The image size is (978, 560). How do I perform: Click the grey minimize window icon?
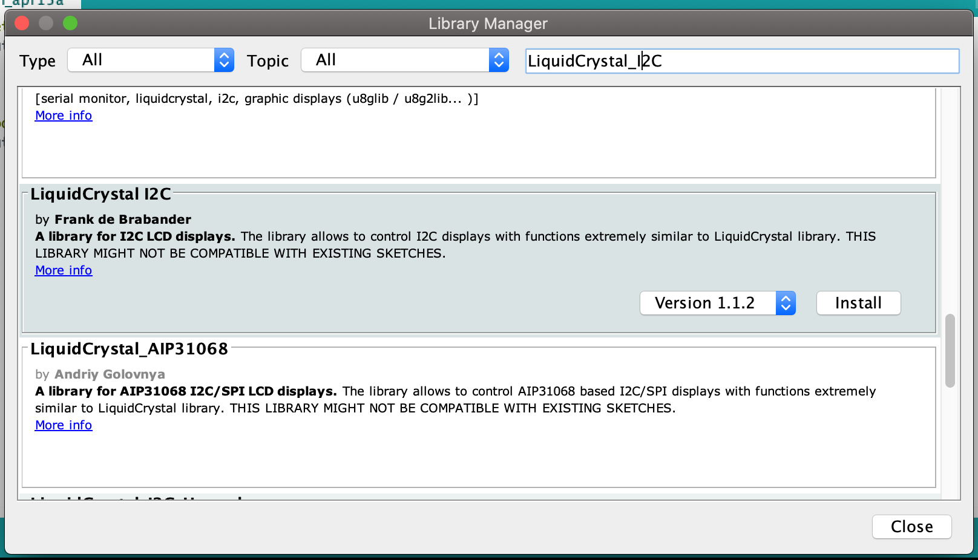(x=46, y=24)
